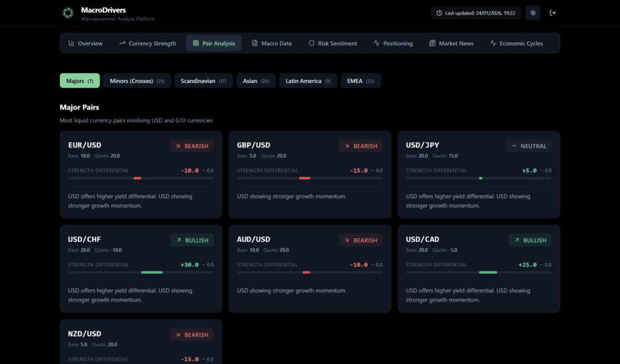The image size is (620, 364).
Task: Open the Overview tab
Action: [85, 44]
